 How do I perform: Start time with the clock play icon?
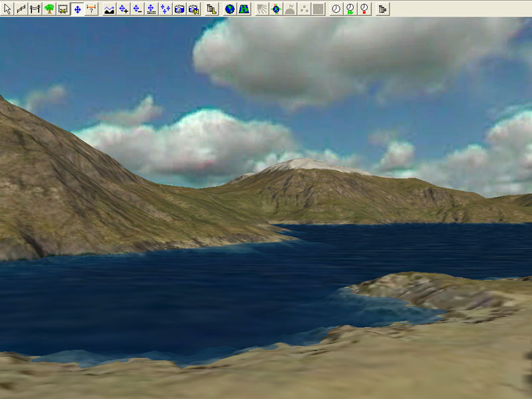tap(350, 9)
